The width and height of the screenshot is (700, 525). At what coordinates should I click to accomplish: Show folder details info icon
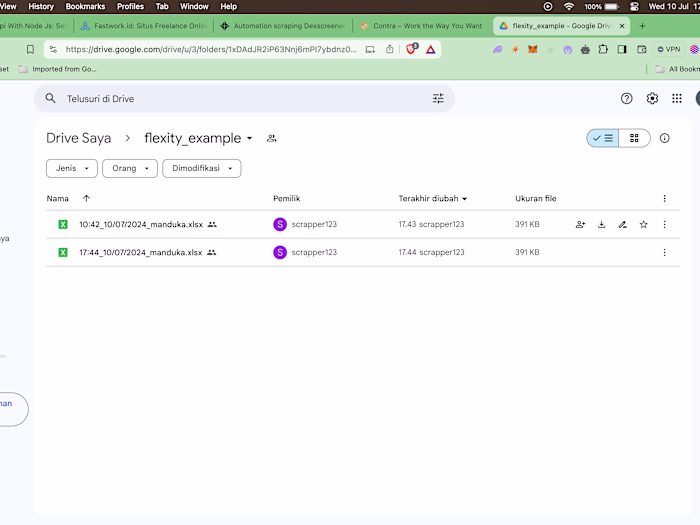pyautogui.click(x=665, y=138)
